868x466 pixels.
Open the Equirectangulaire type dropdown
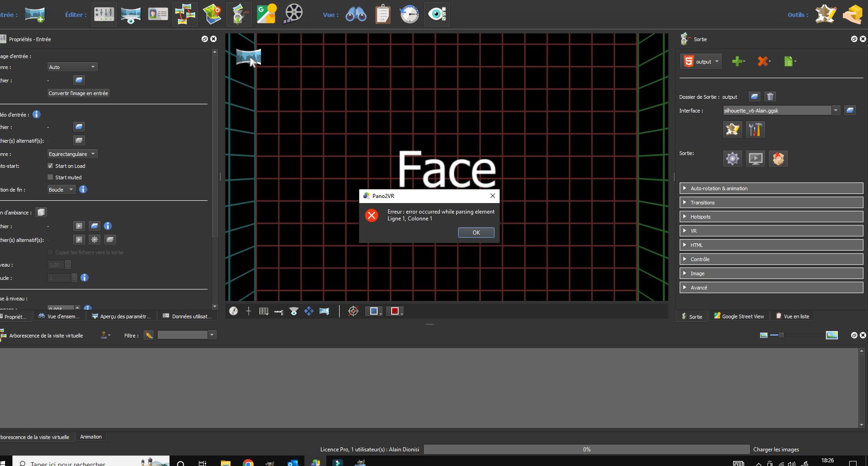tap(72, 154)
